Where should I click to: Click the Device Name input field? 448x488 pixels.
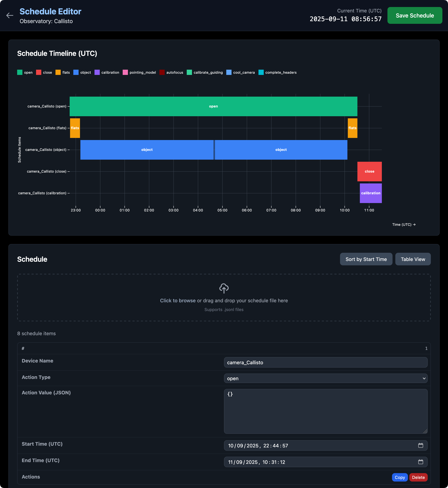tap(325, 362)
